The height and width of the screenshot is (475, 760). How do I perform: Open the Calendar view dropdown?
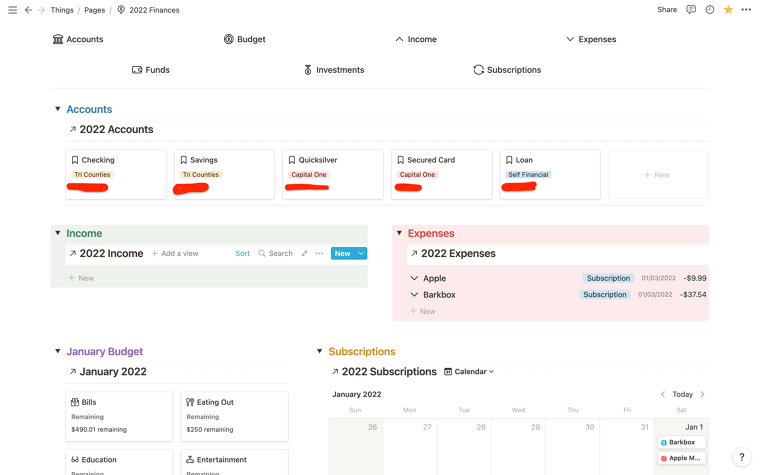click(469, 372)
